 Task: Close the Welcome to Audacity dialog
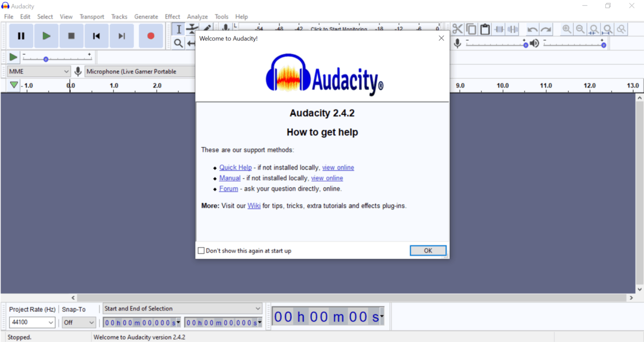[x=441, y=38]
